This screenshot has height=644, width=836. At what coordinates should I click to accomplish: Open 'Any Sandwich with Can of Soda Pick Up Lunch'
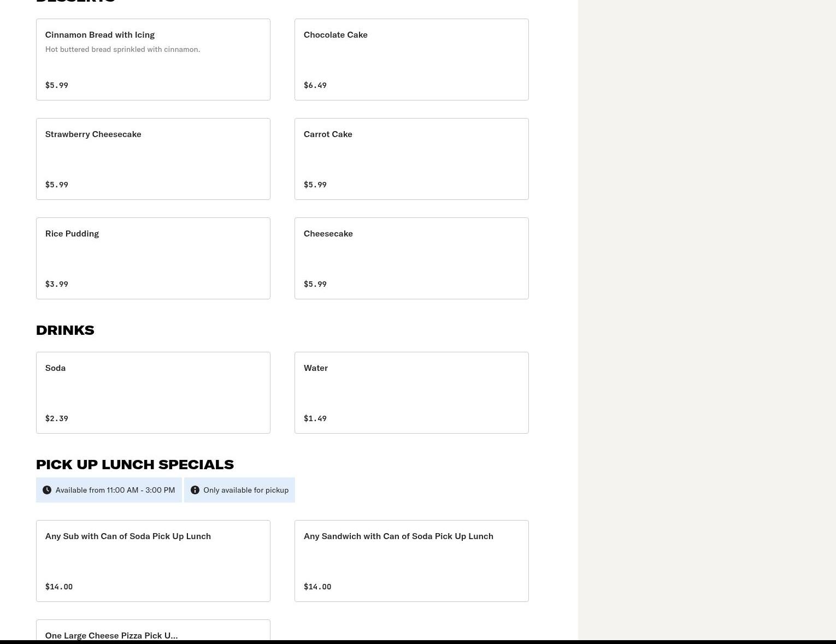[411, 561]
